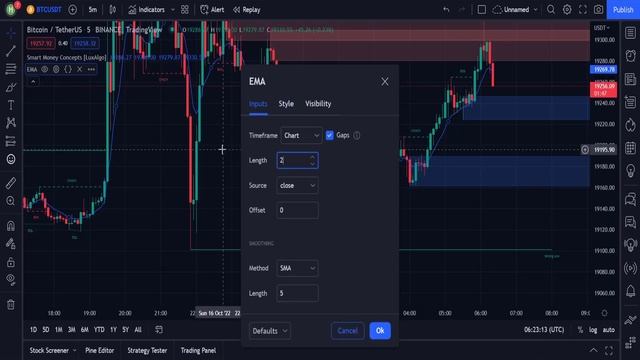Select the brush drawing tool
Viewport: 640px width, 360px height.
click(11, 87)
